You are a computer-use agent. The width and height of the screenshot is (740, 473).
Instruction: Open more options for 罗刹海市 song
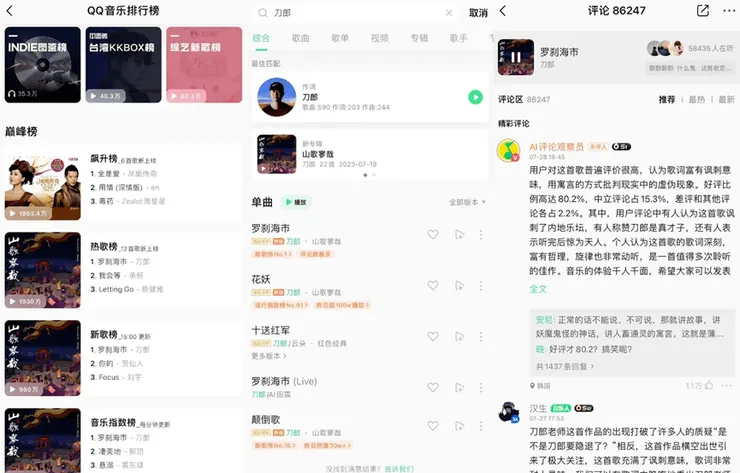pyautogui.click(x=481, y=235)
